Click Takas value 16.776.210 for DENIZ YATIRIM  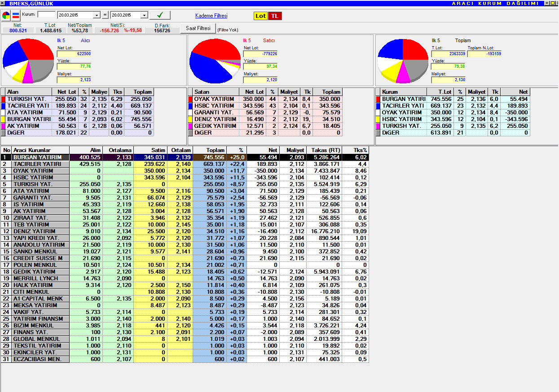pyautogui.click(x=324, y=231)
